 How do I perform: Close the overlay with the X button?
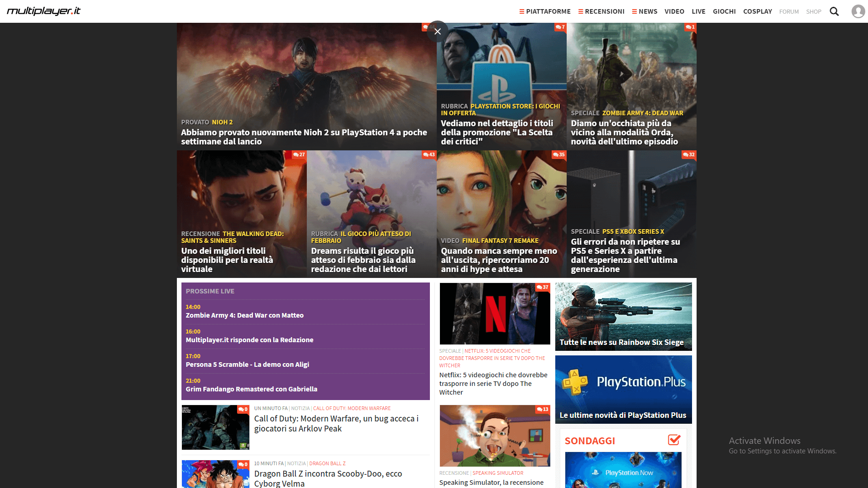click(x=438, y=31)
